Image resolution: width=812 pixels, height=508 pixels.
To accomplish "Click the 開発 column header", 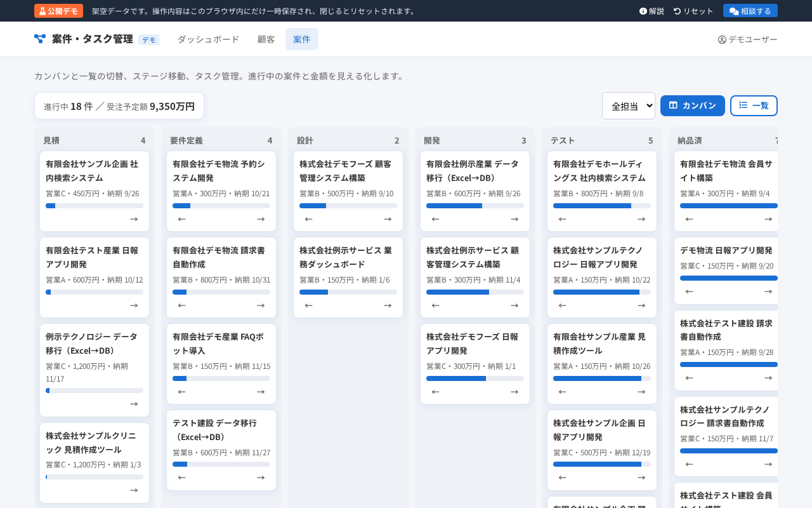I will pyautogui.click(x=475, y=140).
